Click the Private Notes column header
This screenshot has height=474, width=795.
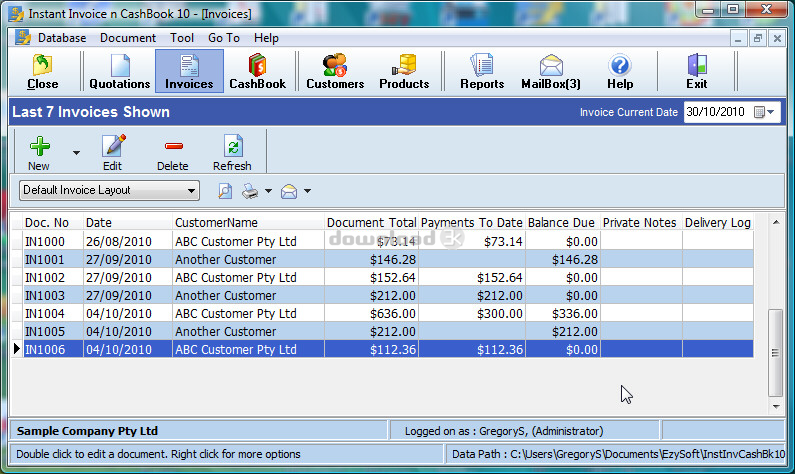[641, 223]
